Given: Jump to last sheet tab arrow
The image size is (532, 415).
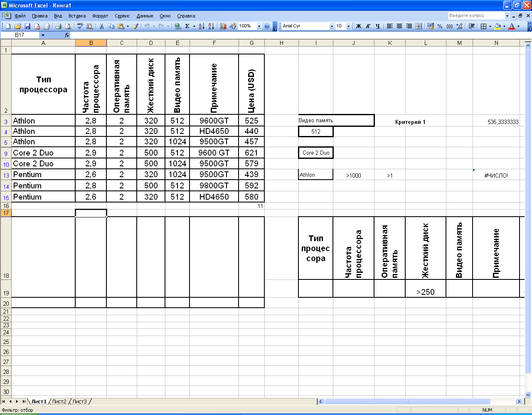Looking at the screenshot, I should pyautogui.click(x=24, y=401).
